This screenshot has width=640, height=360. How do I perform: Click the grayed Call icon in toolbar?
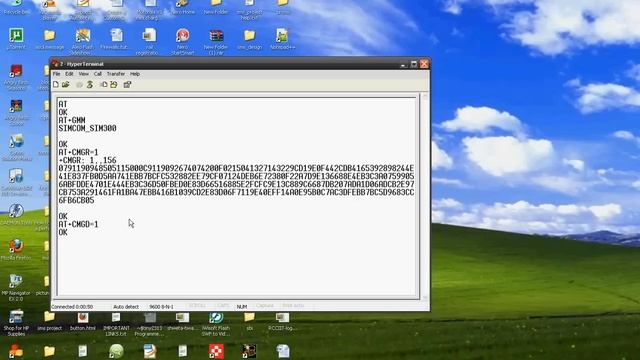click(x=79, y=84)
